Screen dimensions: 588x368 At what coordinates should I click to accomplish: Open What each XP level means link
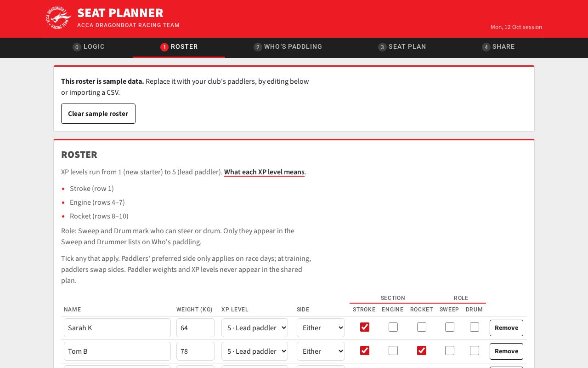click(264, 172)
